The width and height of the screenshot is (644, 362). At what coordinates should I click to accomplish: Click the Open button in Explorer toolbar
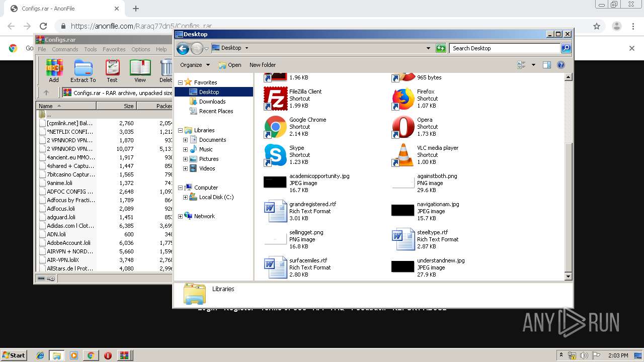tap(230, 65)
